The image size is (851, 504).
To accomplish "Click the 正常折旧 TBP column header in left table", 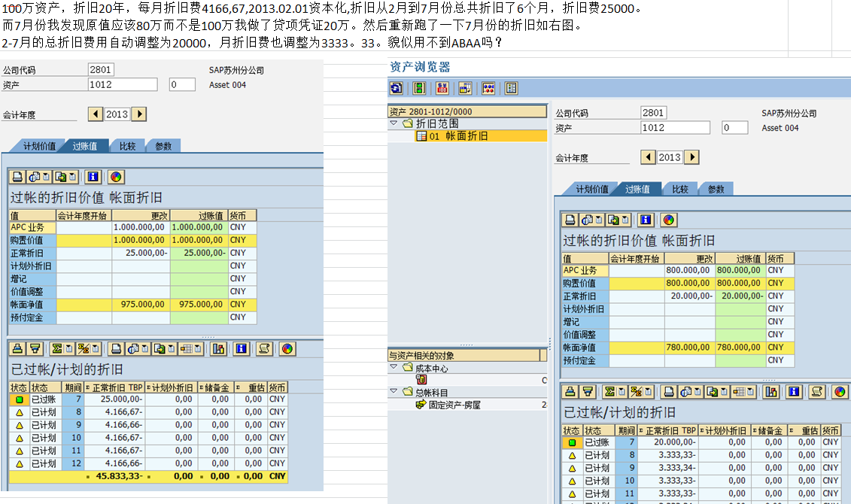I will click(x=114, y=387).
